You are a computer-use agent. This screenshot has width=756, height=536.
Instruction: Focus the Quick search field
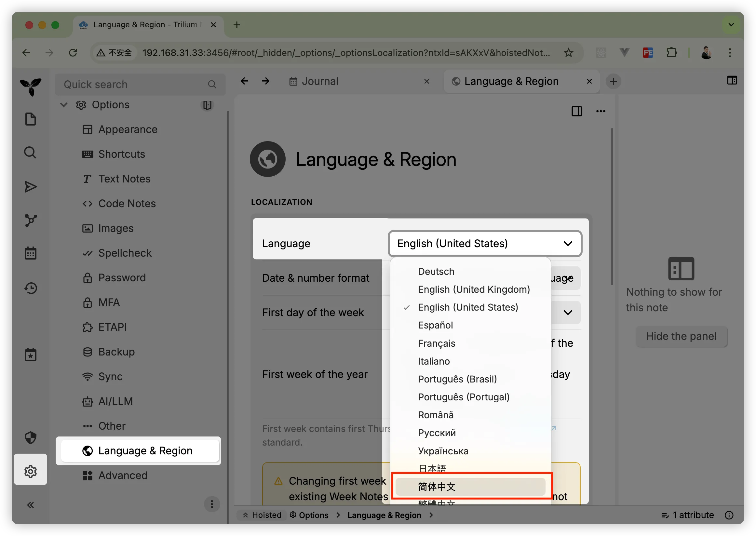[140, 85]
